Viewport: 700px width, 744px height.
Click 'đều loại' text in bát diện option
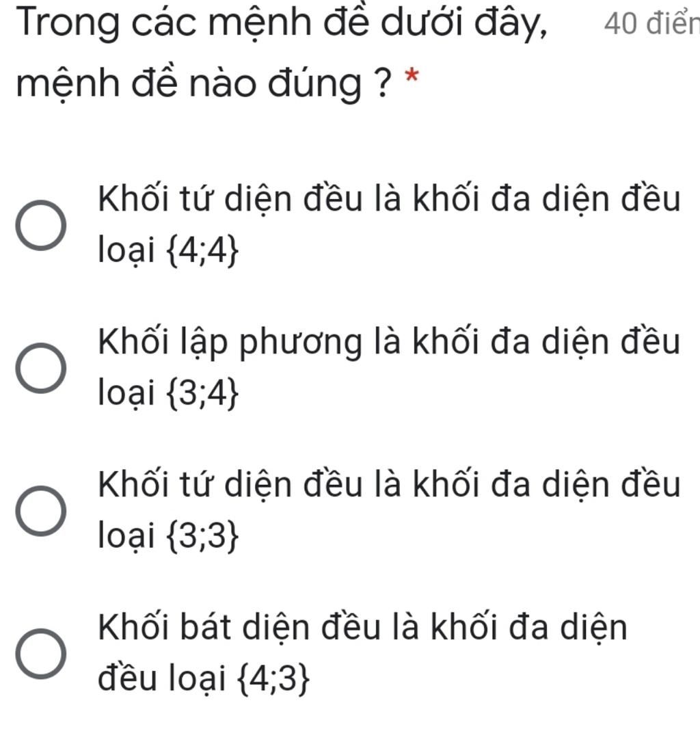[x=162, y=678]
